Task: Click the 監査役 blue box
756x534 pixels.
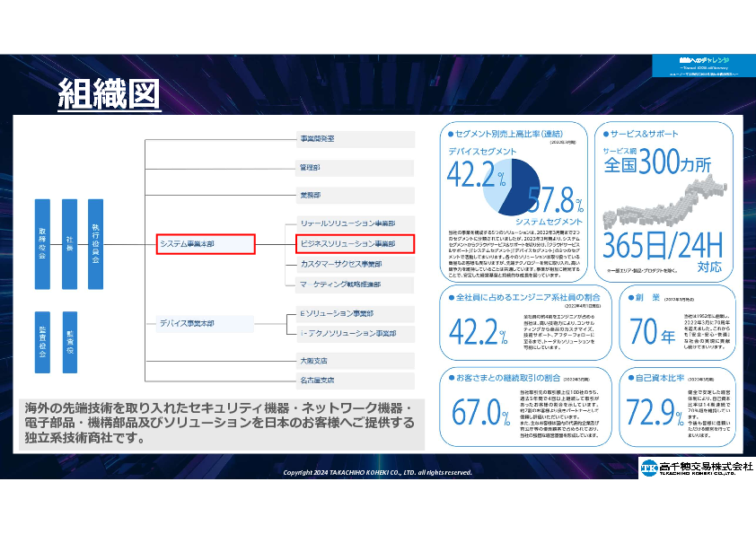Action: click(x=69, y=329)
